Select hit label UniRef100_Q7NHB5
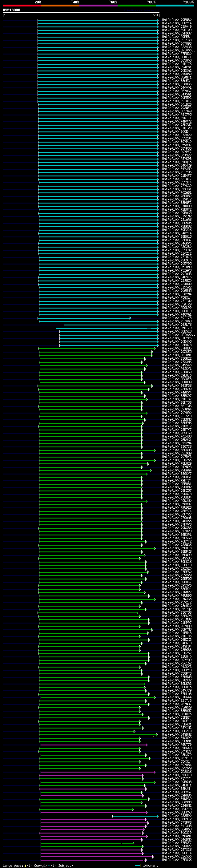Viewport: 197px width, 868px height. click(177, 349)
